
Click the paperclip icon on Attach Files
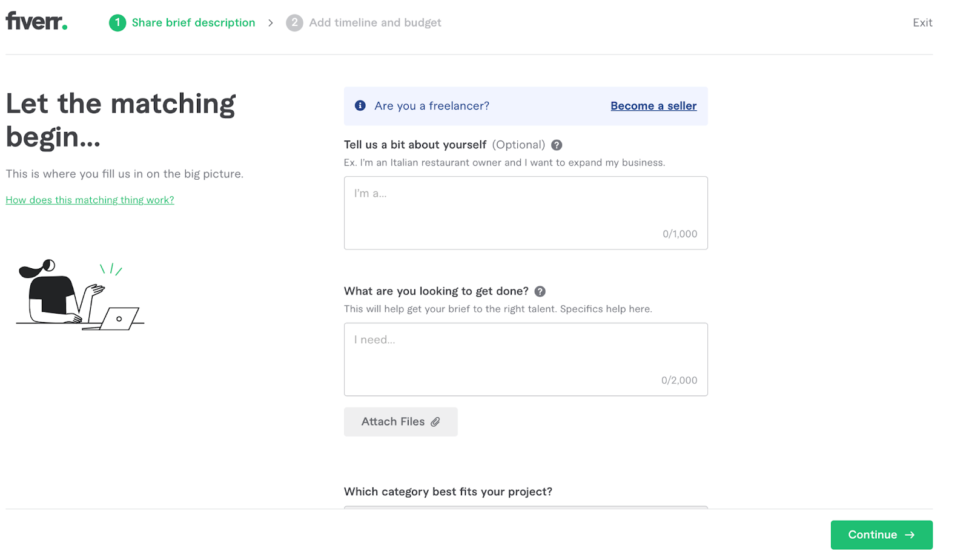coord(435,422)
